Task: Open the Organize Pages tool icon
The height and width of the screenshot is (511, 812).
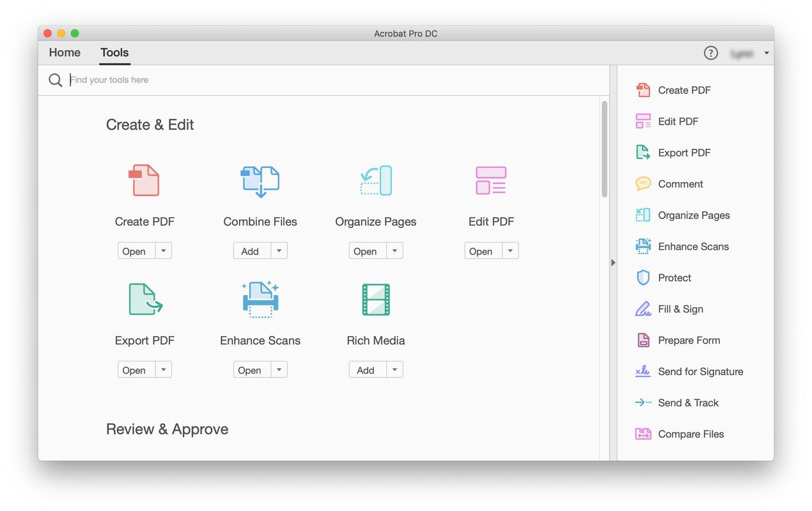Action: (375, 180)
